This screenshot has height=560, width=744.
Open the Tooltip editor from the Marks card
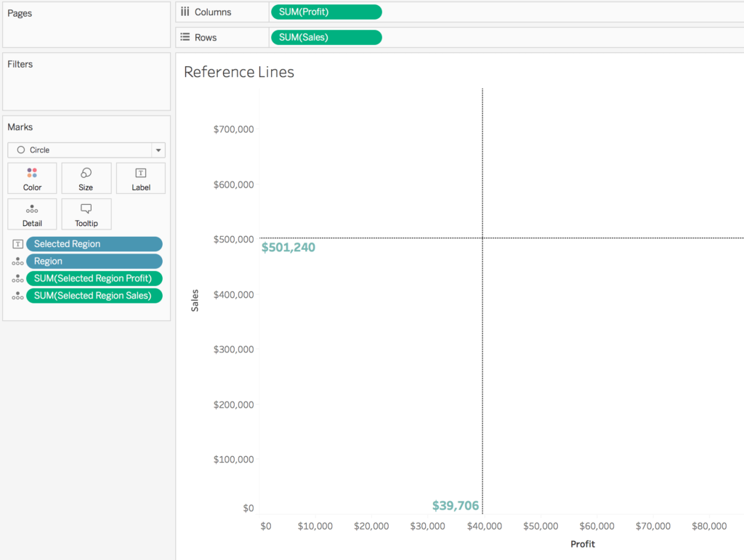(x=86, y=214)
